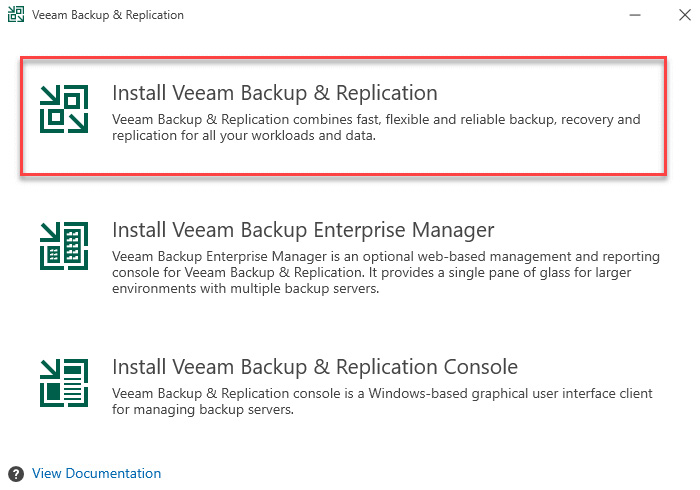Click the "environments with multiple backup servers" text line
Image resolution: width=700 pixels, height=490 pixels.
[246, 289]
